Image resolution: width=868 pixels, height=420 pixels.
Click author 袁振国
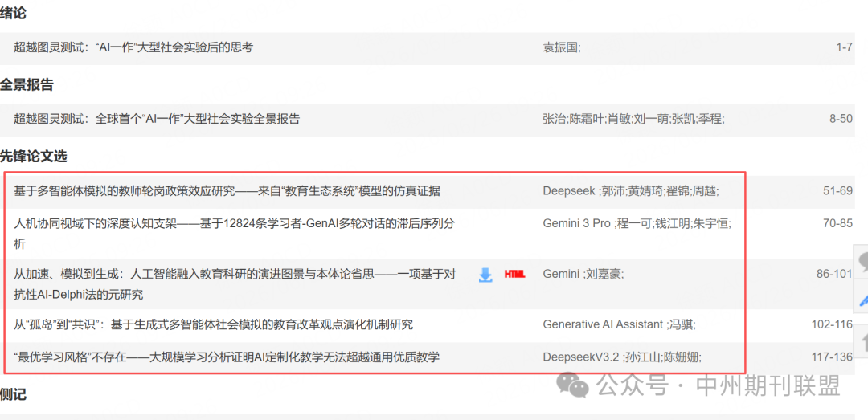click(561, 47)
